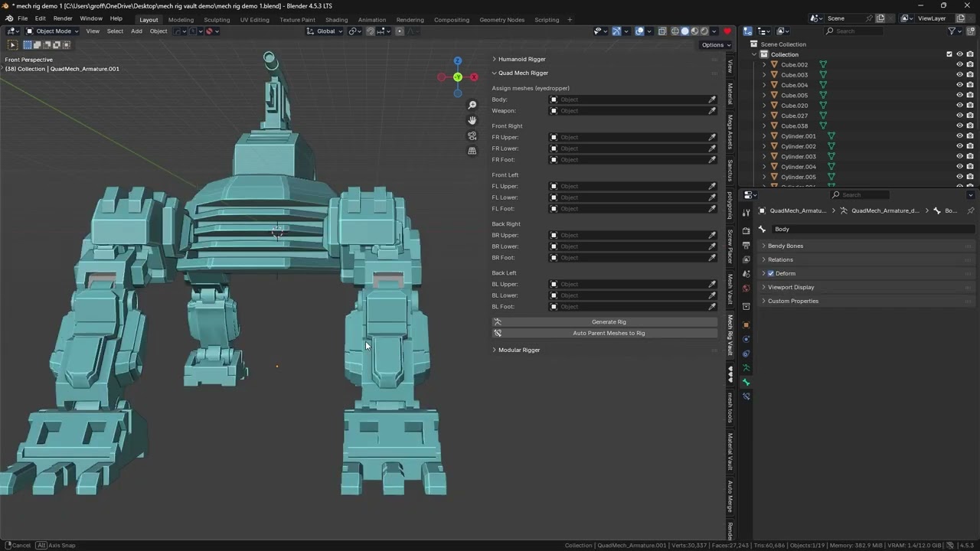The height and width of the screenshot is (551, 980).
Task: Click the Scene name field
Action: point(843,18)
